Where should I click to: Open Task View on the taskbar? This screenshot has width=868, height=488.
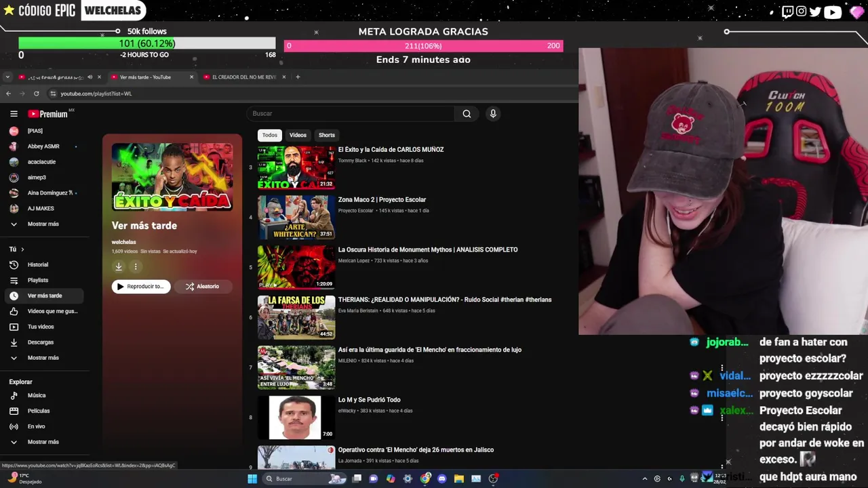(x=357, y=479)
